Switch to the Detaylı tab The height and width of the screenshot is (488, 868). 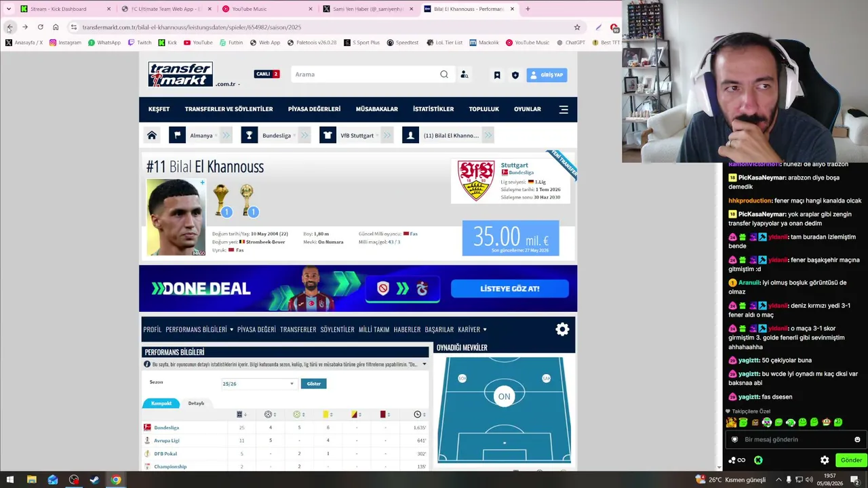[x=196, y=403]
